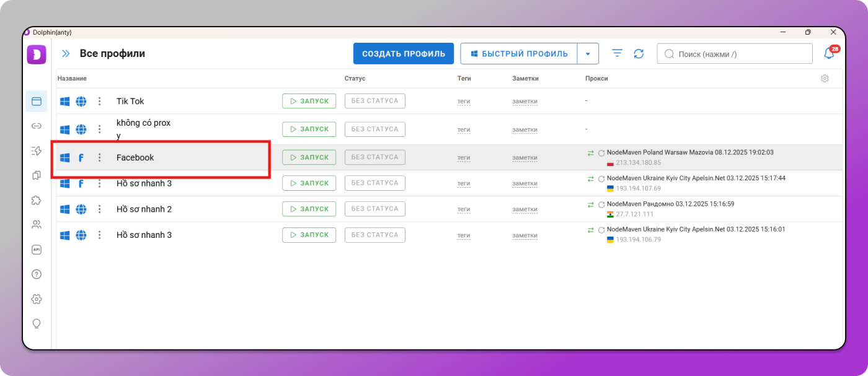Expand sidebar with double chevron arrows
Screen dimensions: 868x376
(x=66, y=54)
